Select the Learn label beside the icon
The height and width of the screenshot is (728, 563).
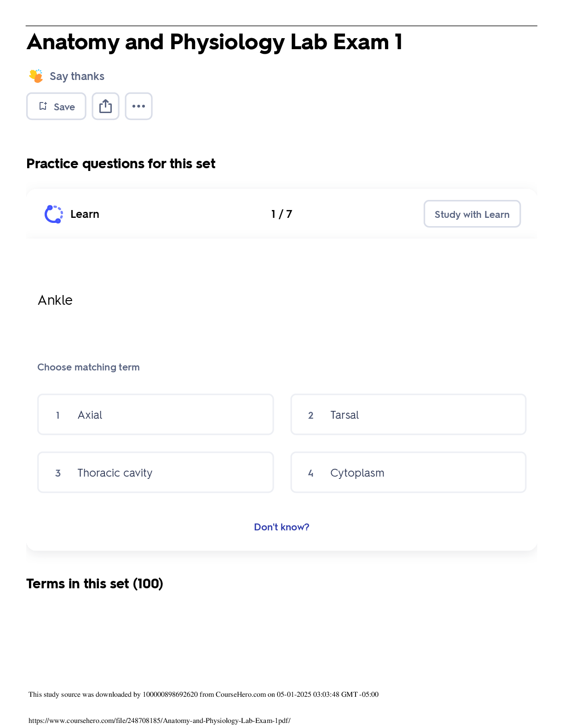coord(85,214)
